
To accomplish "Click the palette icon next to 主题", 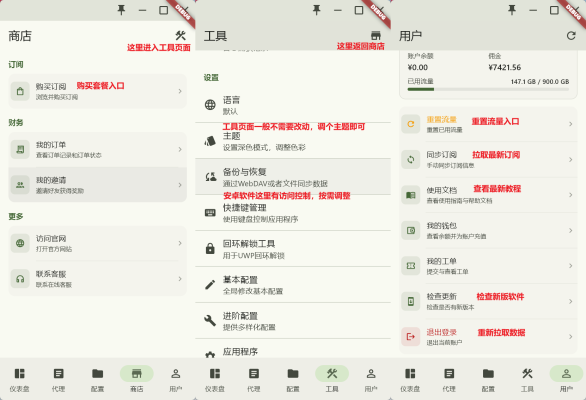I will point(210,141).
